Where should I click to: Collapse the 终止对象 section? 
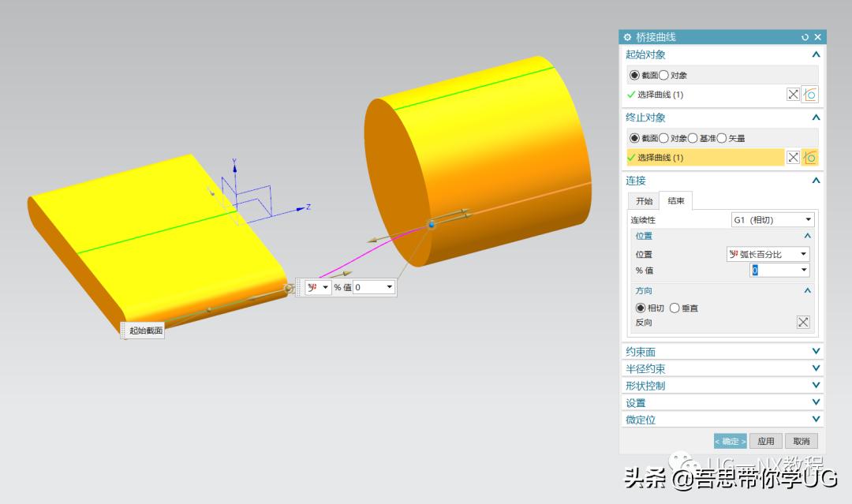(816, 118)
